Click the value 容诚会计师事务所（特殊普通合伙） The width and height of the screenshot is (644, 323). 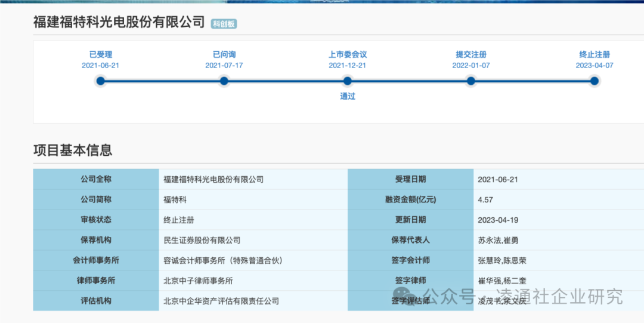pyautogui.click(x=223, y=260)
